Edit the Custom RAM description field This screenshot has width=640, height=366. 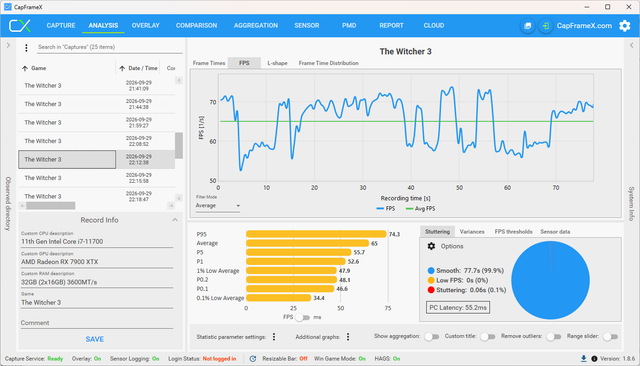pyautogui.click(x=97, y=282)
